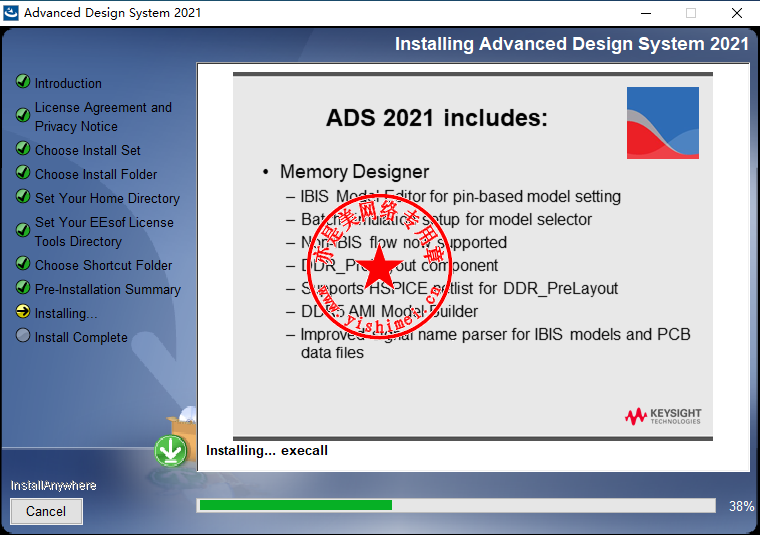
Task: Click checkmark beside Set Your Home Directory
Action: point(23,196)
